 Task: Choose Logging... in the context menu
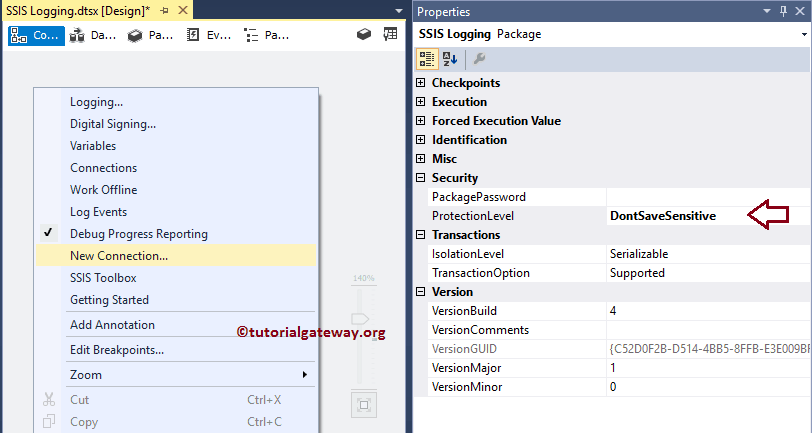[x=96, y=102]
